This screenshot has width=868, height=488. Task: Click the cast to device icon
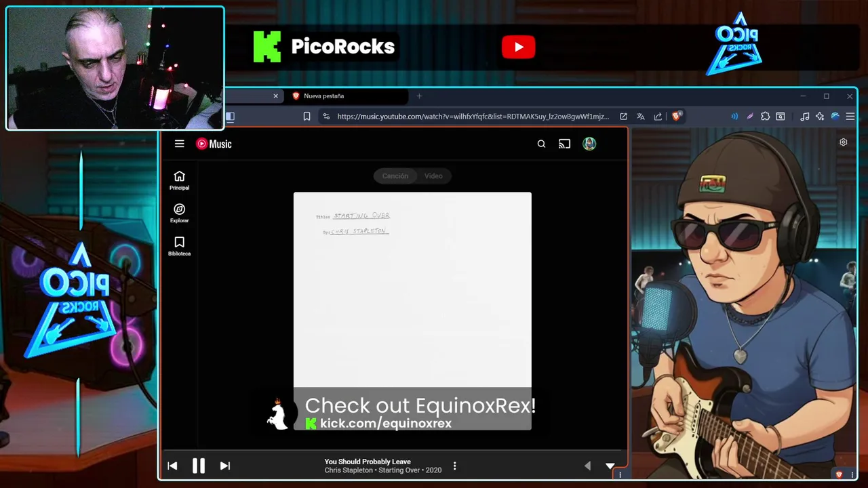pyautogui.click(x=564, y=144)
